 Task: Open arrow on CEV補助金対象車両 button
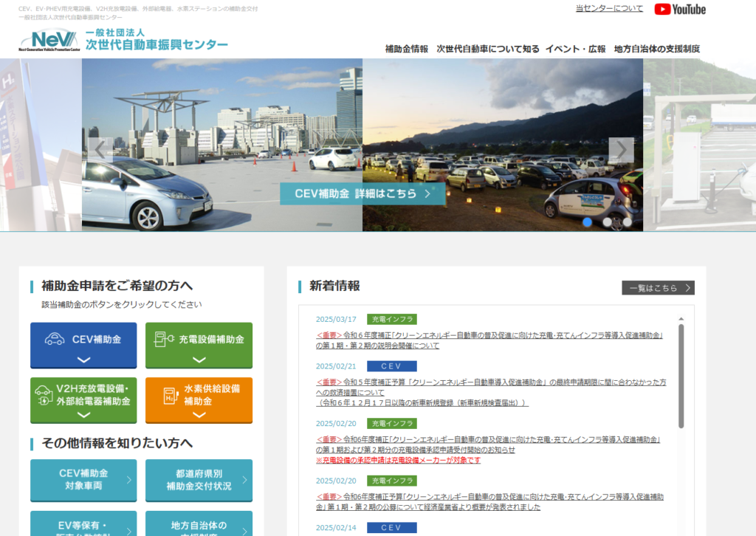pyautogui.click(x=129, y=480)
